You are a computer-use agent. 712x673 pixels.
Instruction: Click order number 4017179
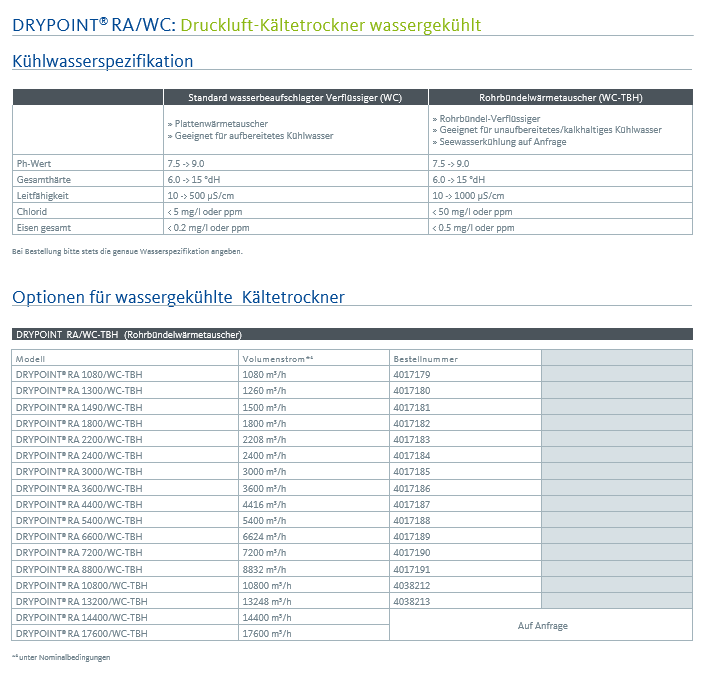(412, 374)
